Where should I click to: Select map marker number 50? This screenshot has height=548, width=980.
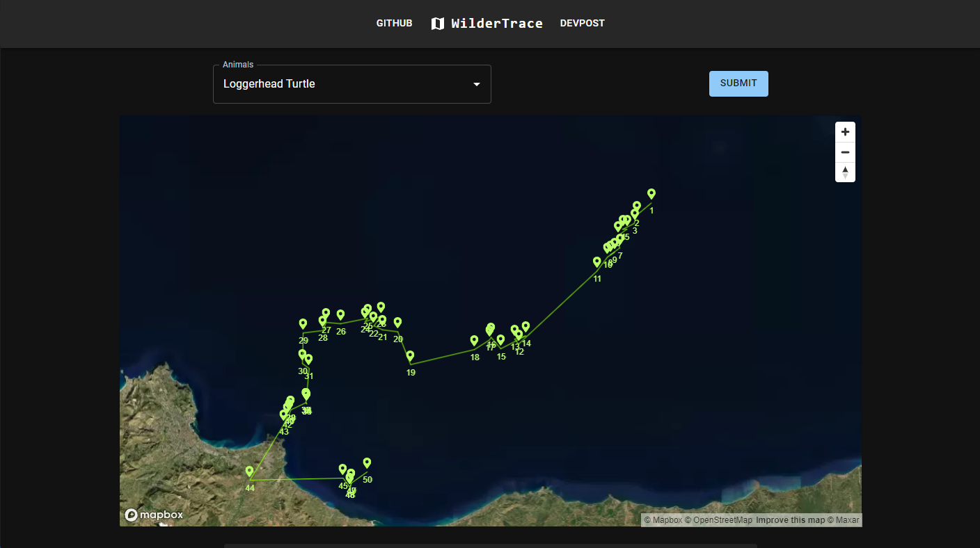pos(367,463)
